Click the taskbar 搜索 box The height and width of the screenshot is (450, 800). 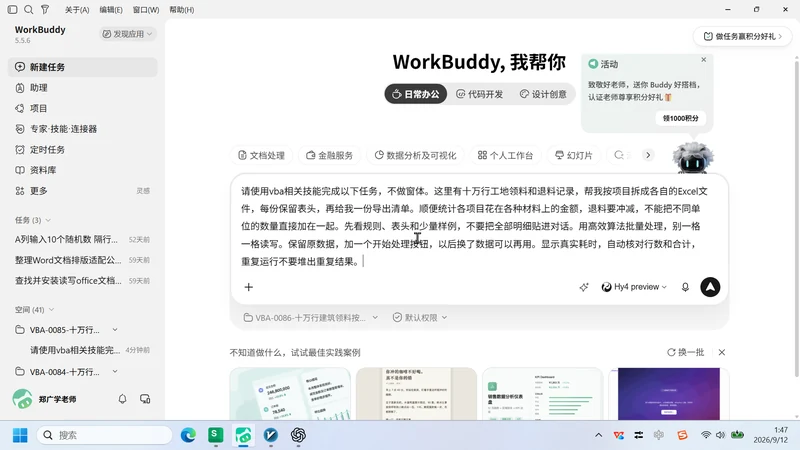click(x=104, y=435)
